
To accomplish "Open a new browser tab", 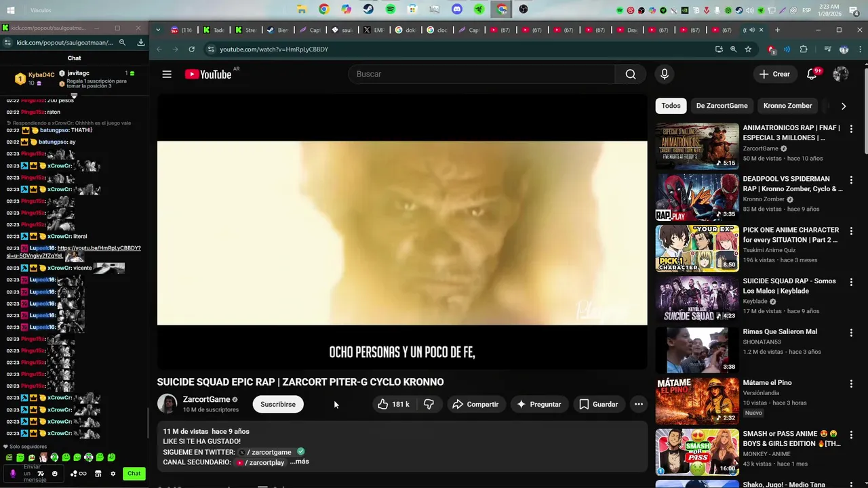I will [x=777, y=30].
